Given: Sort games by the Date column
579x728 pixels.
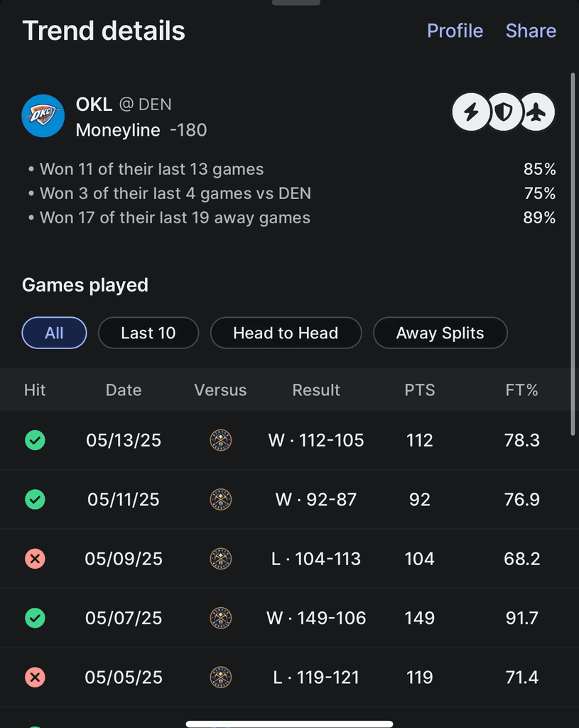Looking at the screenshot, I should [123, 390].
